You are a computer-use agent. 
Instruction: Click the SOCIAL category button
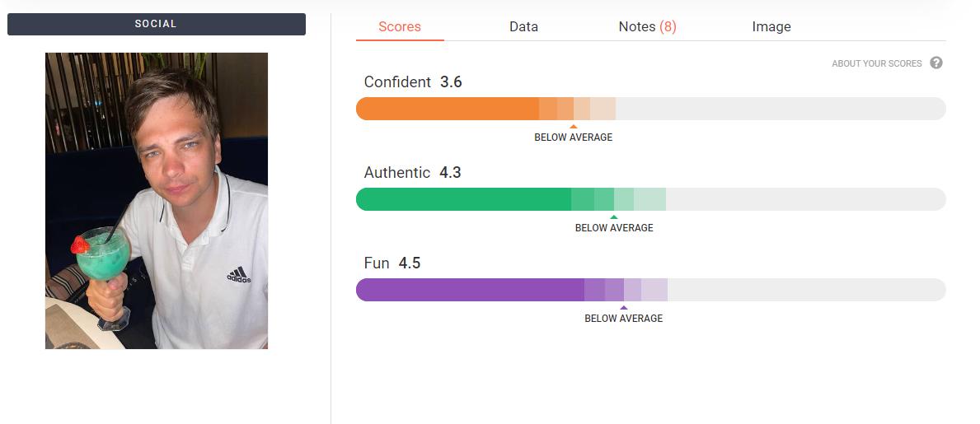(x=157, y=24)
